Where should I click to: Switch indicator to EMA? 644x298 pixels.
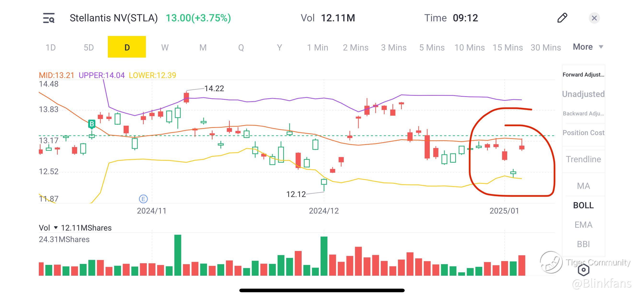[x=583, y=225]
